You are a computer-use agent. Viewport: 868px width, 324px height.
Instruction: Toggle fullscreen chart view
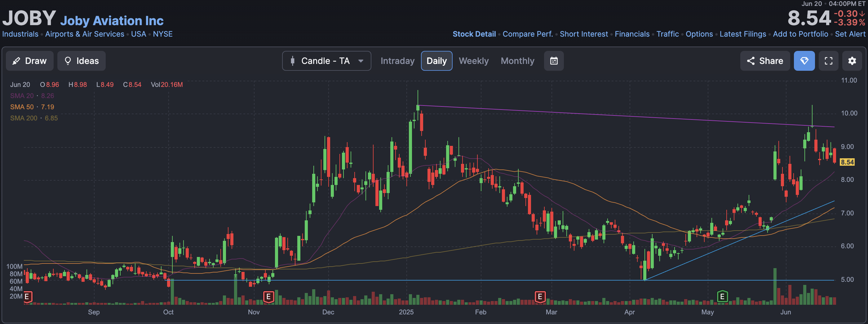[x=828, y=61]
